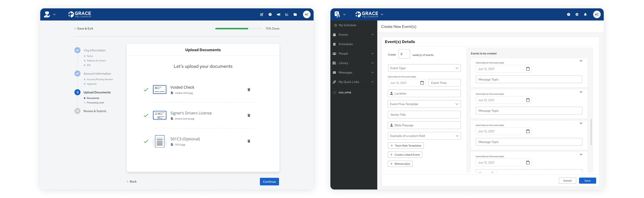Select the Account Information completed step
The height and width of the screenshot is (198, 644).
coord(97,74)
